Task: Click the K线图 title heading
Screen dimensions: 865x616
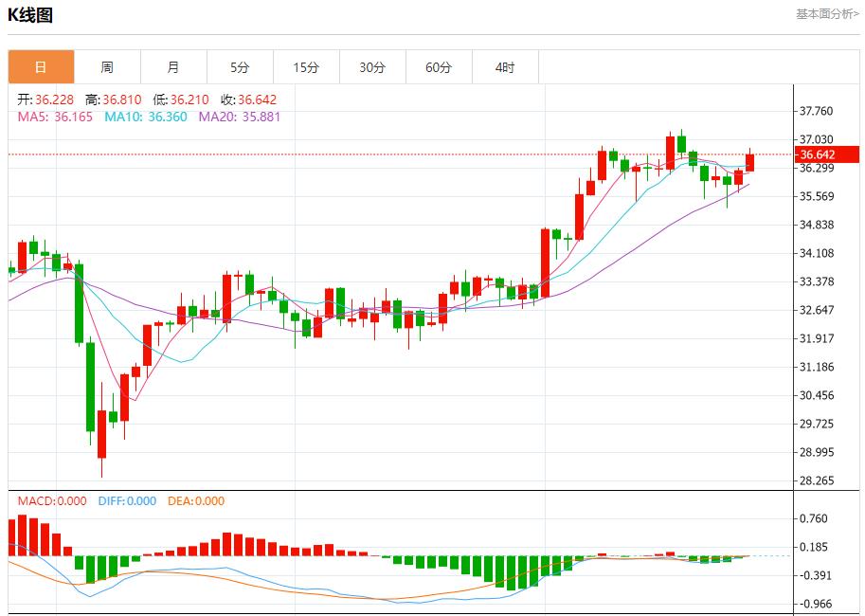Action: pos(30,15)
